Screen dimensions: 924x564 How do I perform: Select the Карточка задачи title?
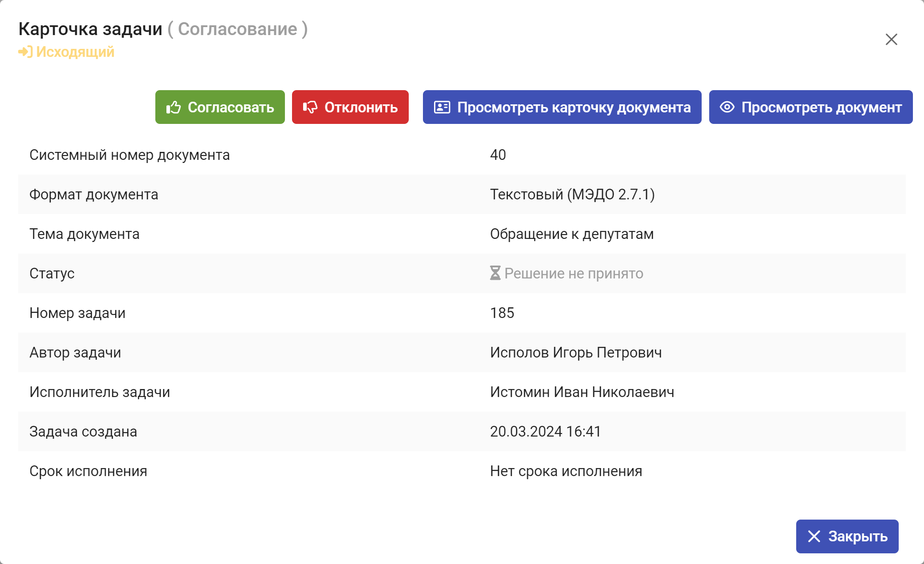91,29
